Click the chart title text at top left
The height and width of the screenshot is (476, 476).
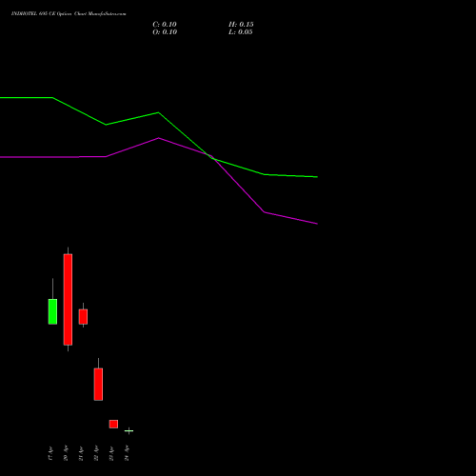pyautogui.click(x=69, y=14)
